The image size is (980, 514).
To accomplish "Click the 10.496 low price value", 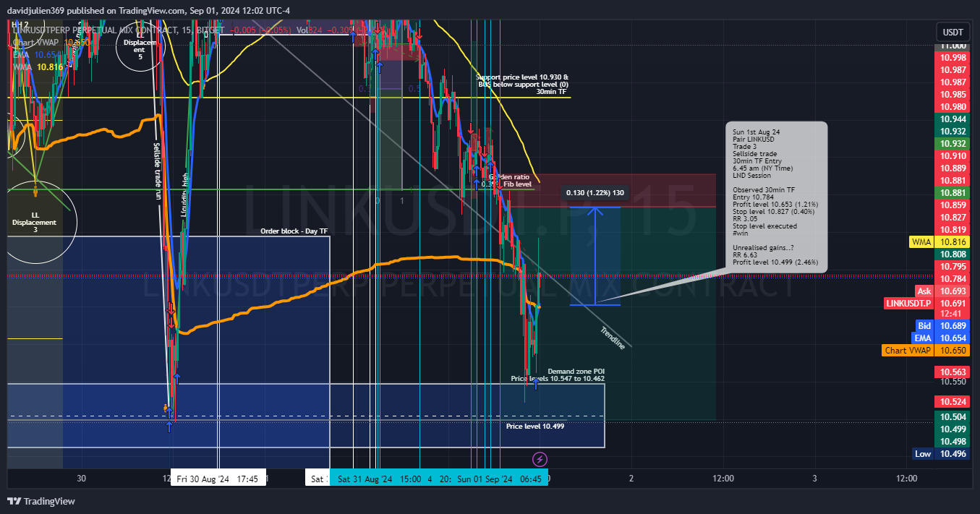I will point(953,454).
